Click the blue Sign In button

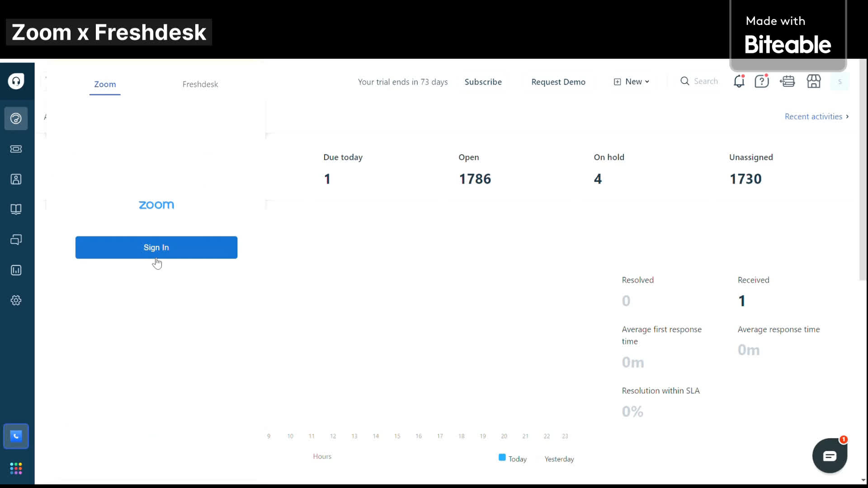pos(156,248)
